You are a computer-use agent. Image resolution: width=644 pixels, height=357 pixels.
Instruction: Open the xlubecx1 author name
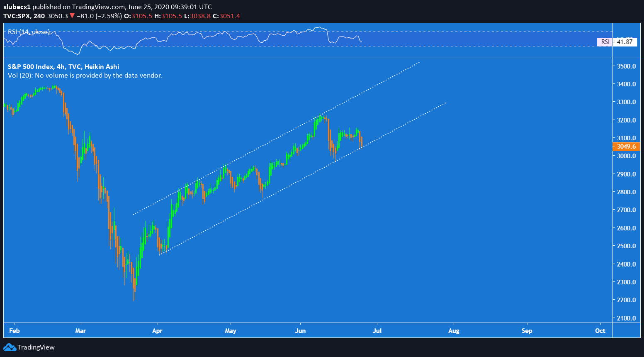(x=17, y=7)
